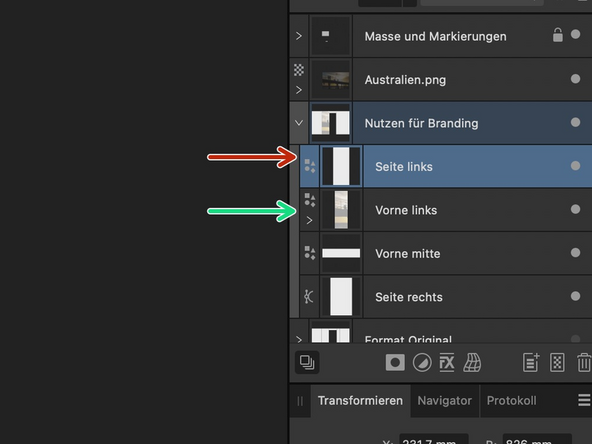Click the Mask Layer icon in layers toolbar
The image size is (592, 444).
pos(395,363)
